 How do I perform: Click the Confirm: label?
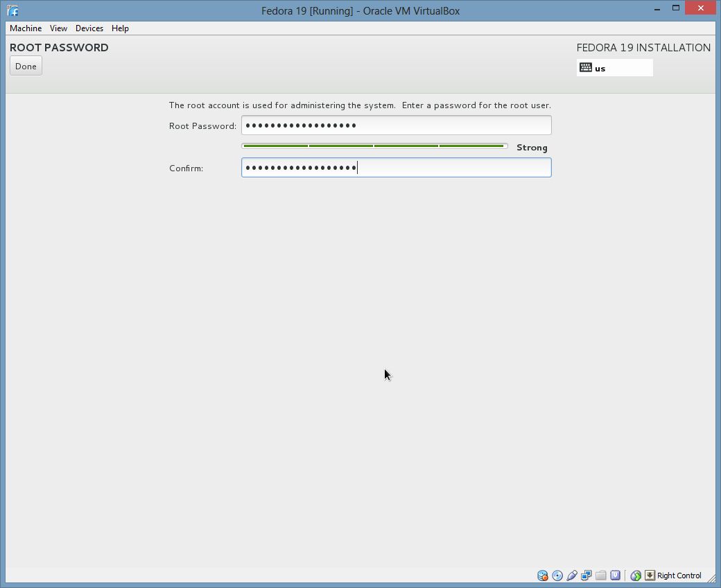186,168
